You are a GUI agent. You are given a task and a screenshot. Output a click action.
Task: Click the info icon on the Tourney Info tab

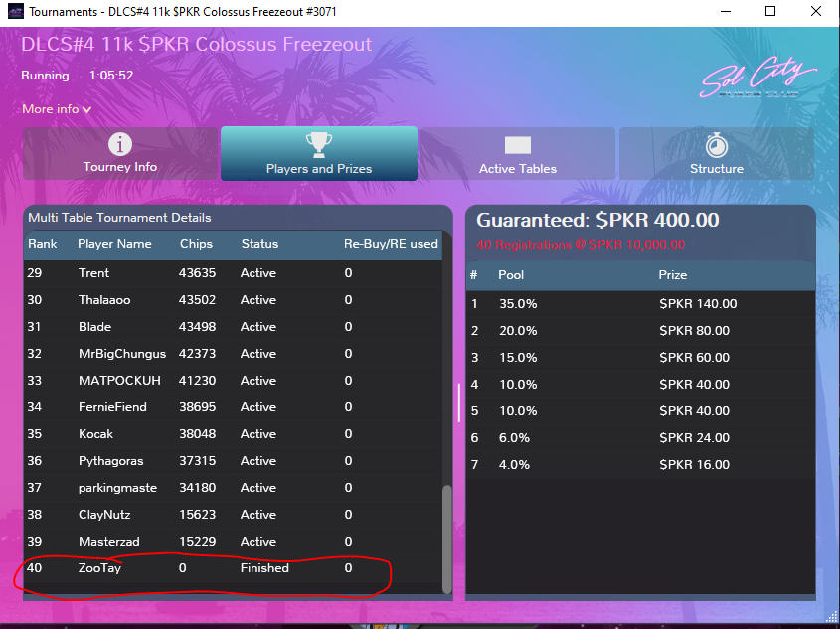tap(119, 145)
